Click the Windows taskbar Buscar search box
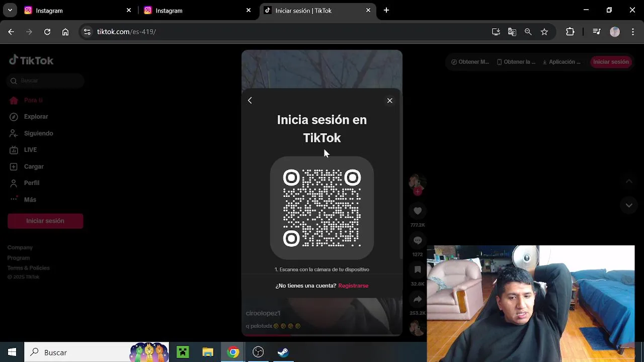 pos(97,352)
